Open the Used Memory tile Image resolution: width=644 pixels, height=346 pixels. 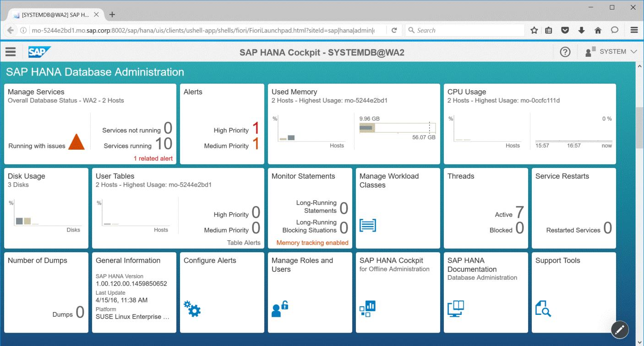coord(354,124)
